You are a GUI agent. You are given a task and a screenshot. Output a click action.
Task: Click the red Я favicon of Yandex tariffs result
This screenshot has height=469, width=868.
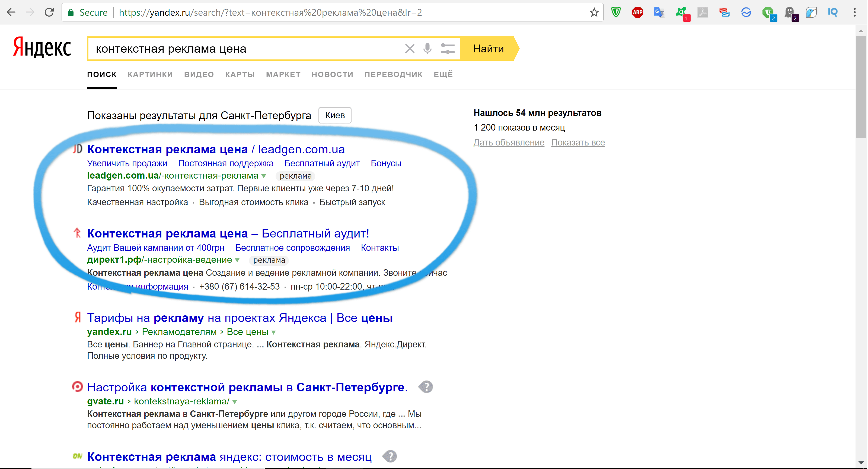(x=78, y=317)
